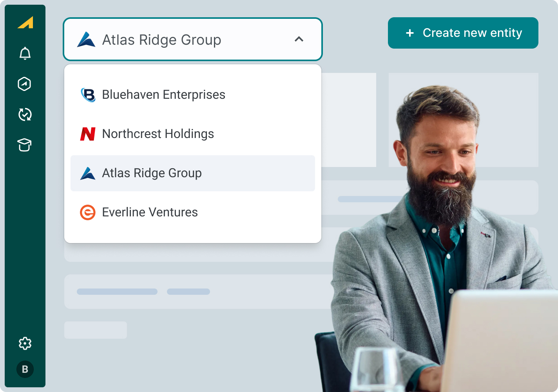This screenshot has height=392, width=558.
Task: Collapse the entity selector chevron
Action: 299,39
